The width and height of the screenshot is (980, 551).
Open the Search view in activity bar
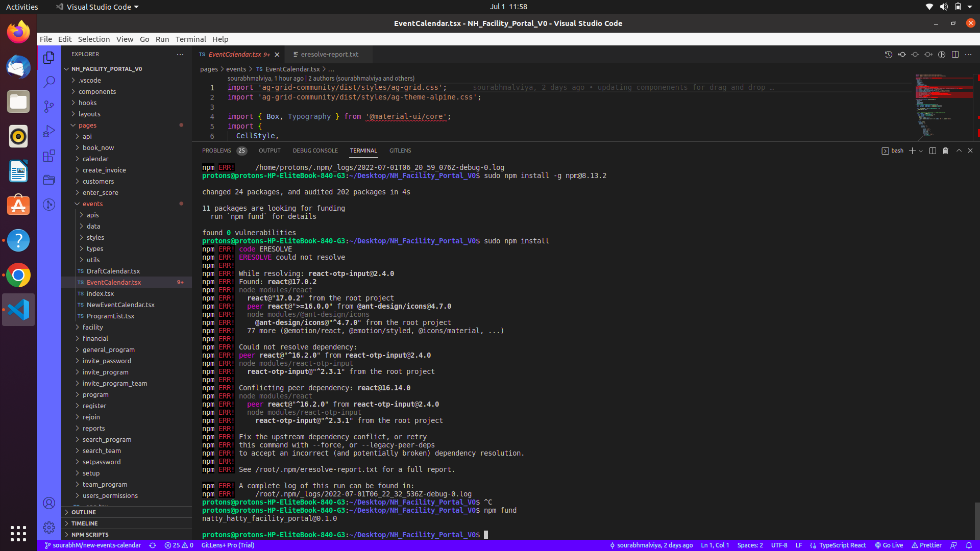(x=49, y=82)
